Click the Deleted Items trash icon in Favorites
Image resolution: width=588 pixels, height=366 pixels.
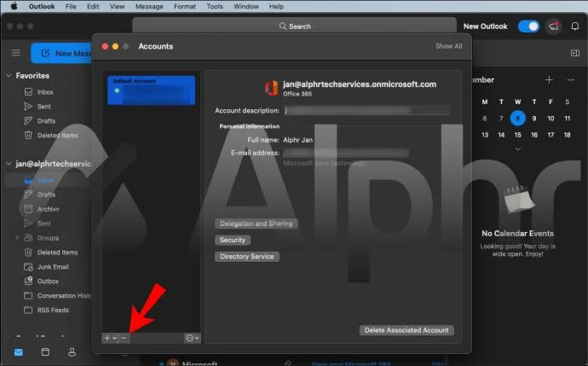point(28,135)
